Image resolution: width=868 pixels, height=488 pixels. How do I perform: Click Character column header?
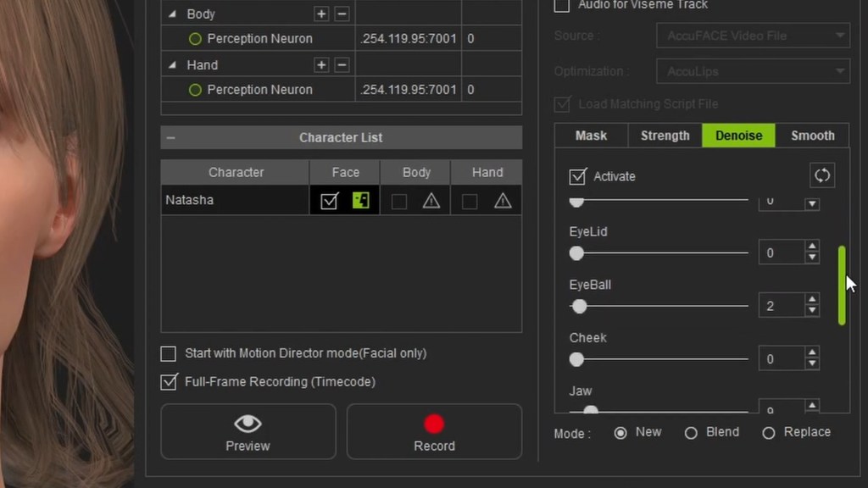[x=236, y=173]
